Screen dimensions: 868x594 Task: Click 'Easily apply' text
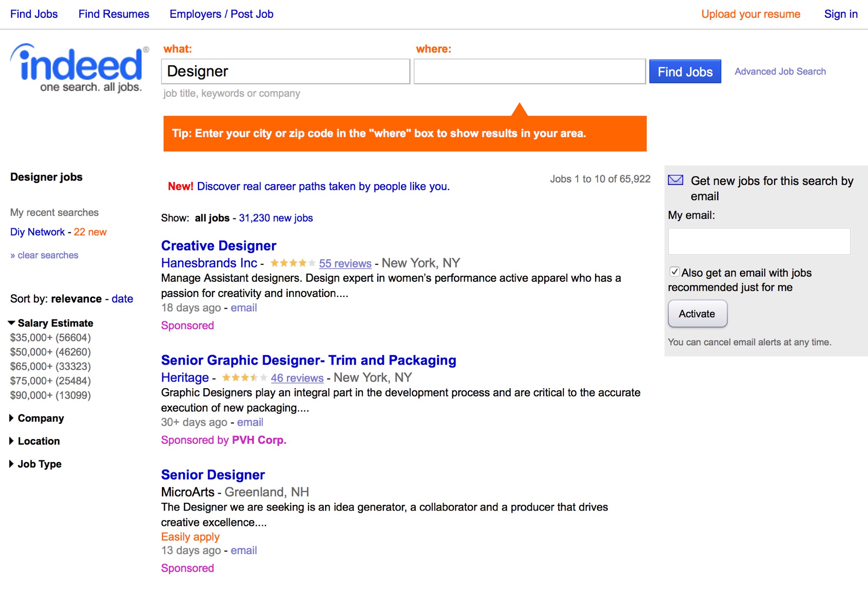[x=190, y=537]
